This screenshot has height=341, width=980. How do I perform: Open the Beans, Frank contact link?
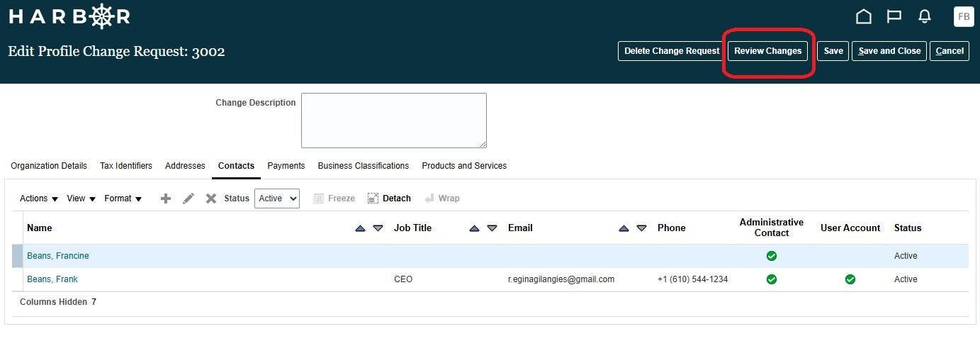pos(52,279)
